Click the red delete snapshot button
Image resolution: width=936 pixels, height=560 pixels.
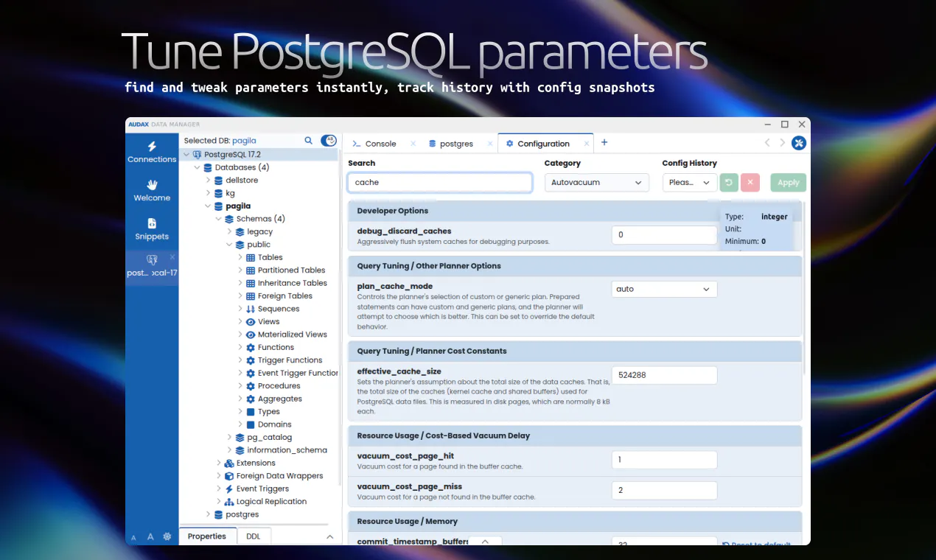750,183
